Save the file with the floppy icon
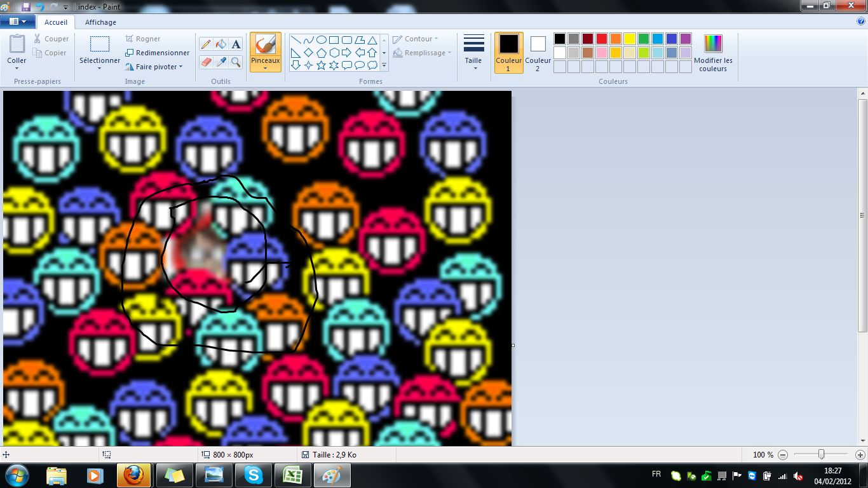 (26, 6)
